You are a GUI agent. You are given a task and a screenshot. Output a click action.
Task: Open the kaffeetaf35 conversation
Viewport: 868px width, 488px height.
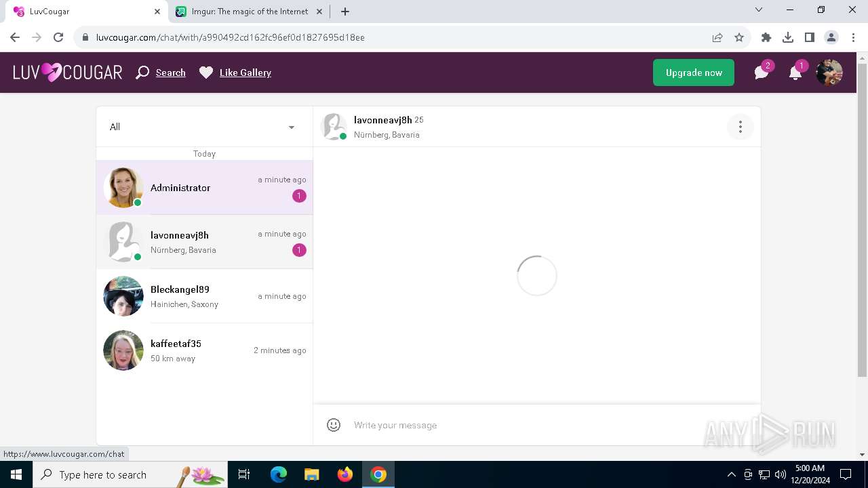204,350
